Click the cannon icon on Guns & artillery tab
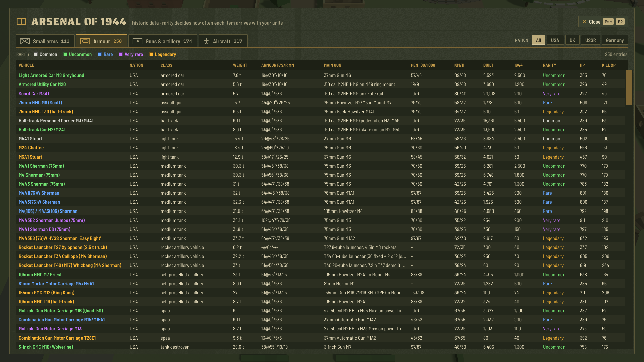This screenshot has height=362, width=644. 138,41
